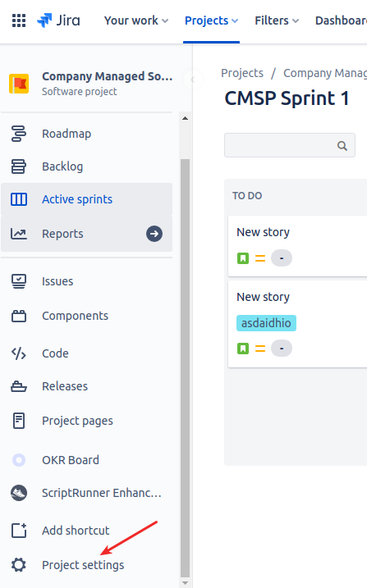This screenshot has width=367, height=588.
Task: Expand the Projects menu dropdown
Action: 211,21
